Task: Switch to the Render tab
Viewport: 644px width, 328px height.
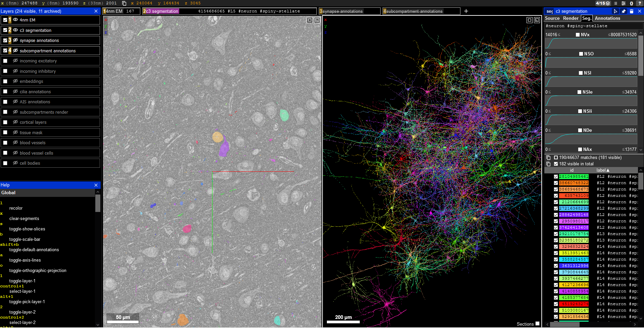Action: (571, 18)
